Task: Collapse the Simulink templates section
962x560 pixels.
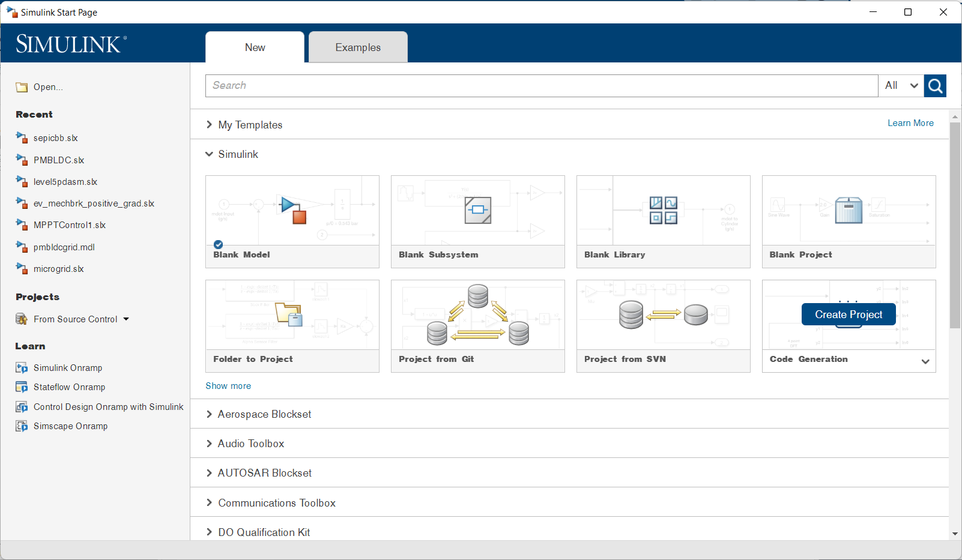Action: (210, 154)
